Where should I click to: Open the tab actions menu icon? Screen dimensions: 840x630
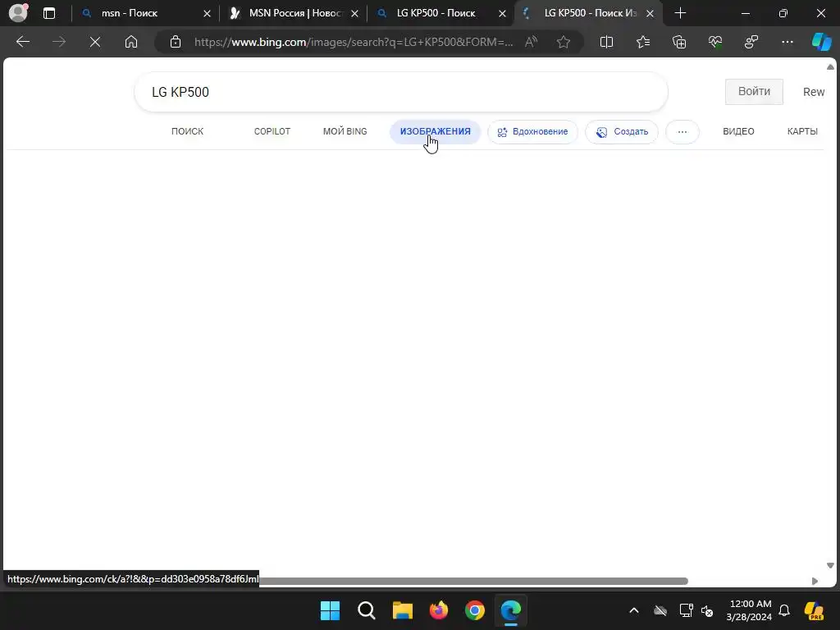(49, 13)
